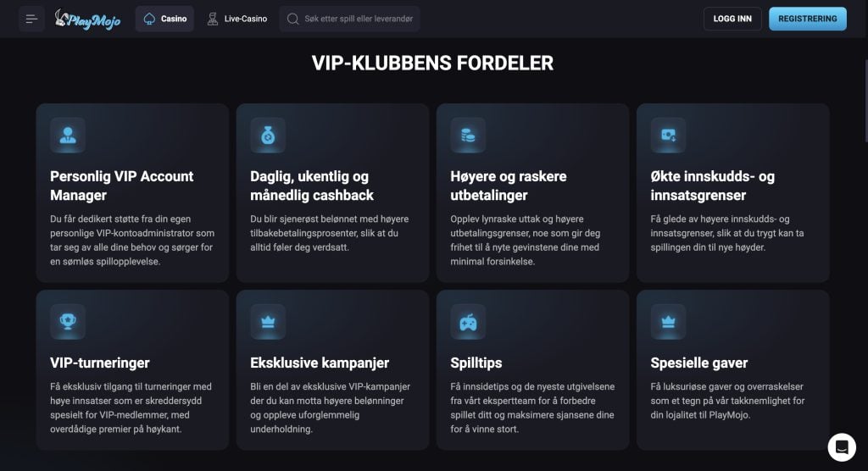Click the deposit limits card icon
Screen dimensions: 868x471
[x=668, y=135]
